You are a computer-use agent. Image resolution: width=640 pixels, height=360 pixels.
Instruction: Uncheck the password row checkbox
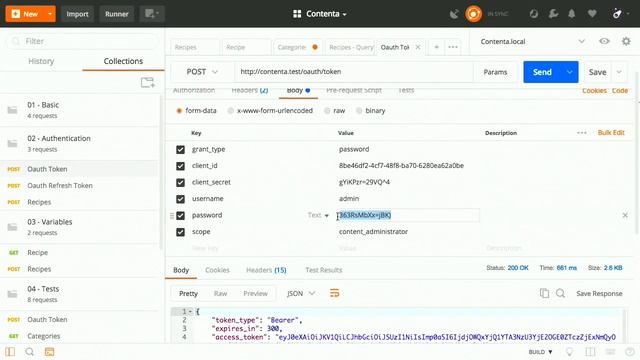coord(180,216)
